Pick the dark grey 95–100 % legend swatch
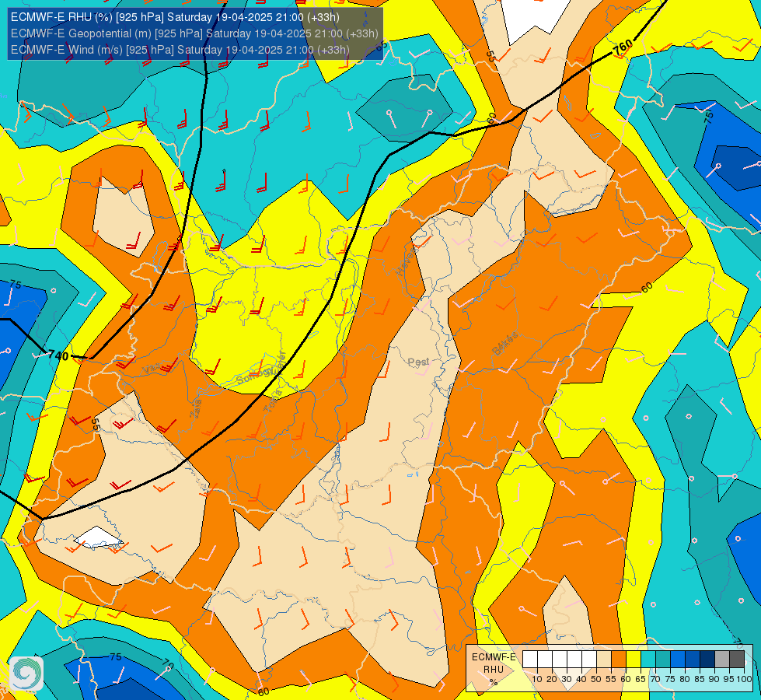This screenshot has height=700, width=761. [737, 660]
